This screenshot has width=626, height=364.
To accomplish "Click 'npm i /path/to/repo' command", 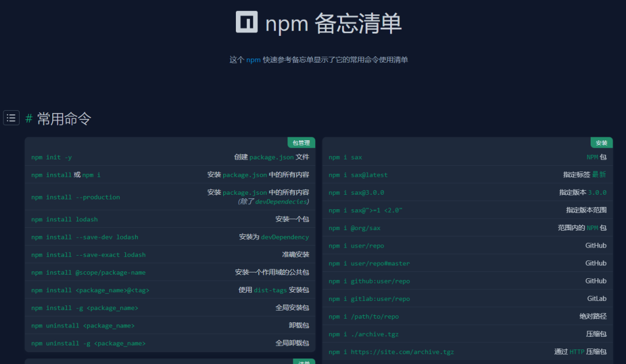I will [x=363, y=316].
